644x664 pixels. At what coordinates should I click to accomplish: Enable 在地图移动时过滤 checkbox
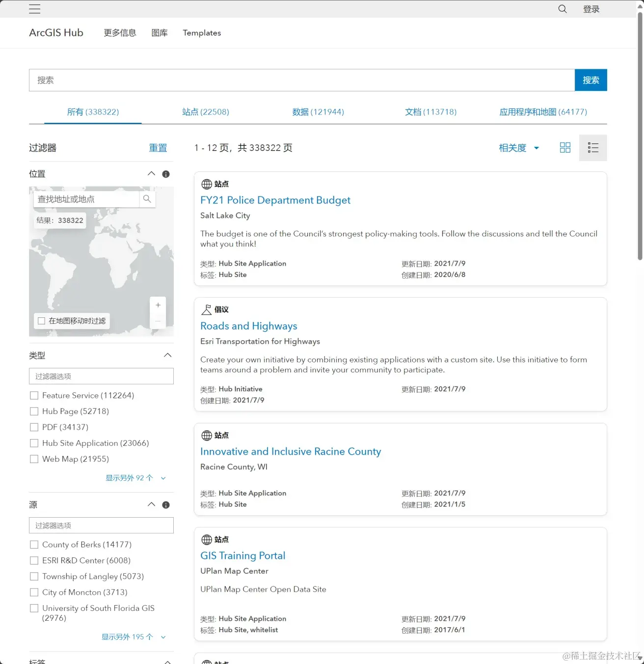click(x=42, y=321)
